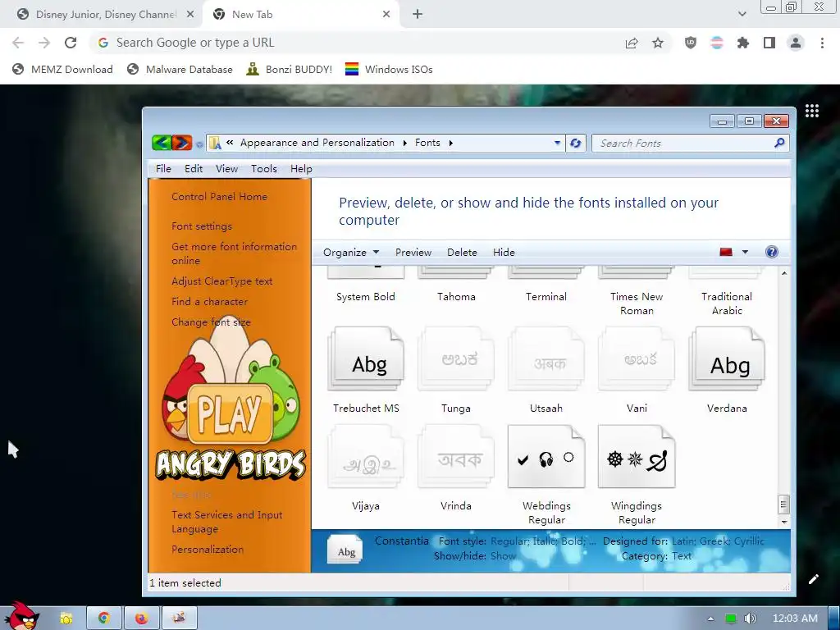Bookmark this tab with the star icon
Viewport: 840px width, 630px height.
(658, 43)
